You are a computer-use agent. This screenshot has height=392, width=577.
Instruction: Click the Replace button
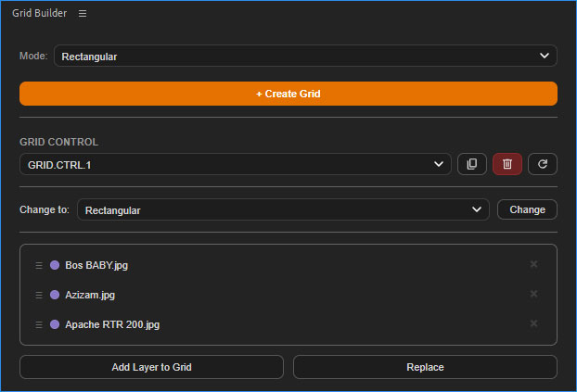(425, 367)
